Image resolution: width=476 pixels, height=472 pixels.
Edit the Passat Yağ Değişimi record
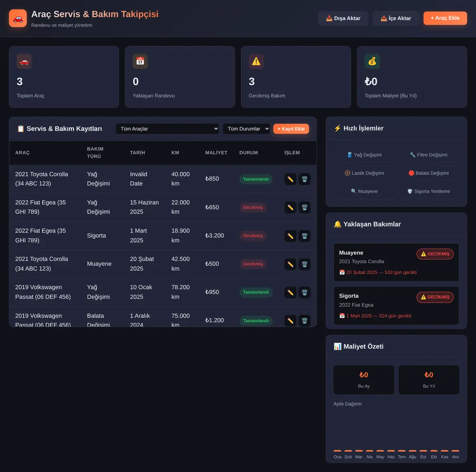point(290,292)
